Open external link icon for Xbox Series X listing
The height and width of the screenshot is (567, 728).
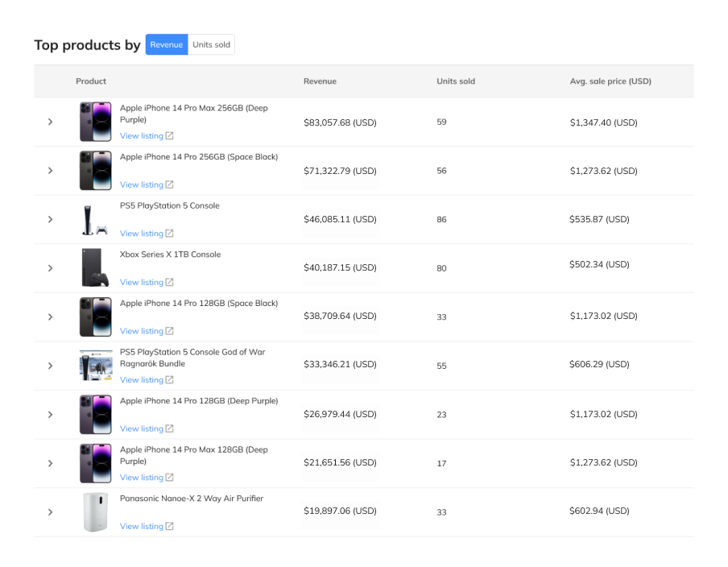click(169, 282)
